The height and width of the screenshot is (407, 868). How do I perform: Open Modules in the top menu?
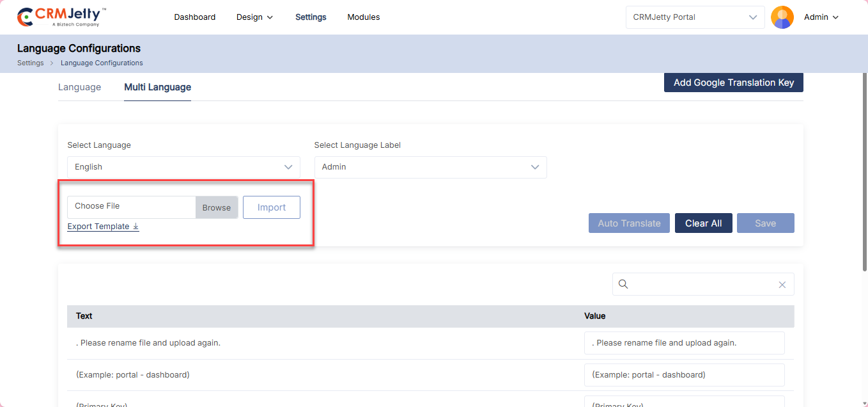click(x=363, y=17)
